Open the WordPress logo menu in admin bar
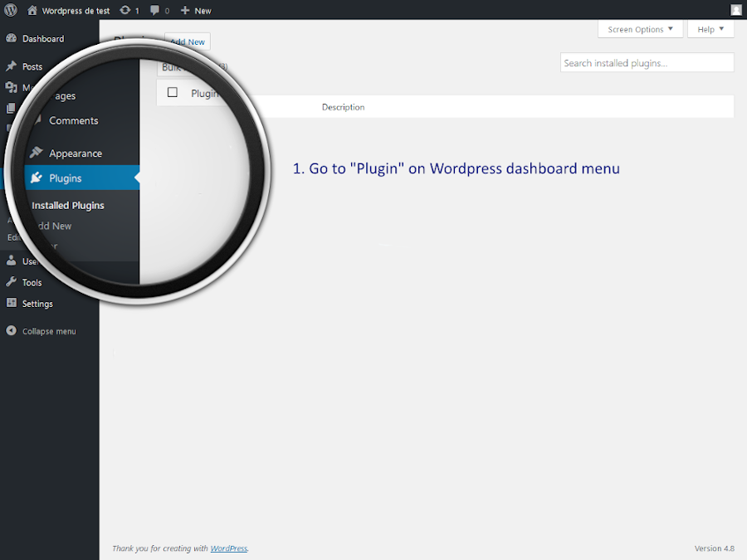 click(10, 10)
